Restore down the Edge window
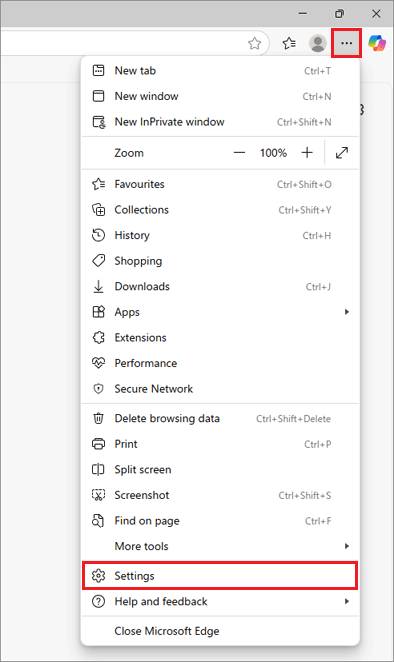The height and width of the screenshot is (662, 394). click(339, 14)
